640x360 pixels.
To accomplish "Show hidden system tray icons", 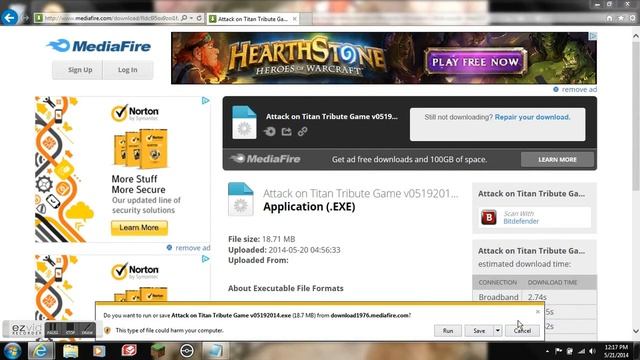I will tap(547, 351).
